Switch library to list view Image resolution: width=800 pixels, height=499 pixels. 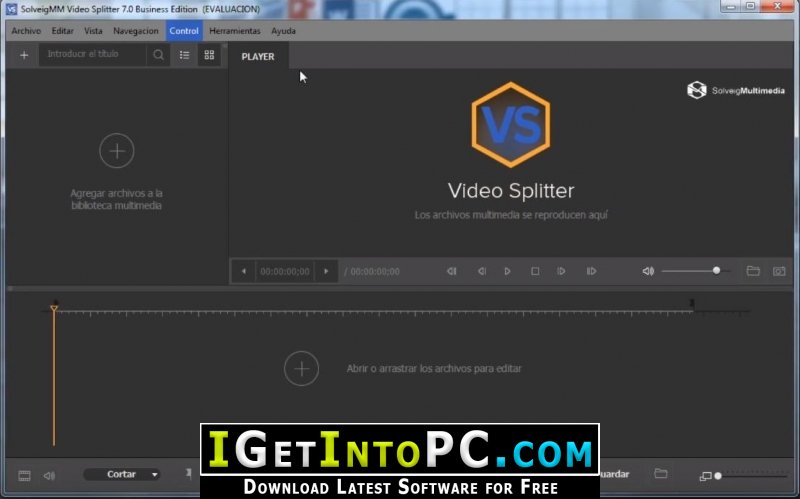click(x=185, y=55)
